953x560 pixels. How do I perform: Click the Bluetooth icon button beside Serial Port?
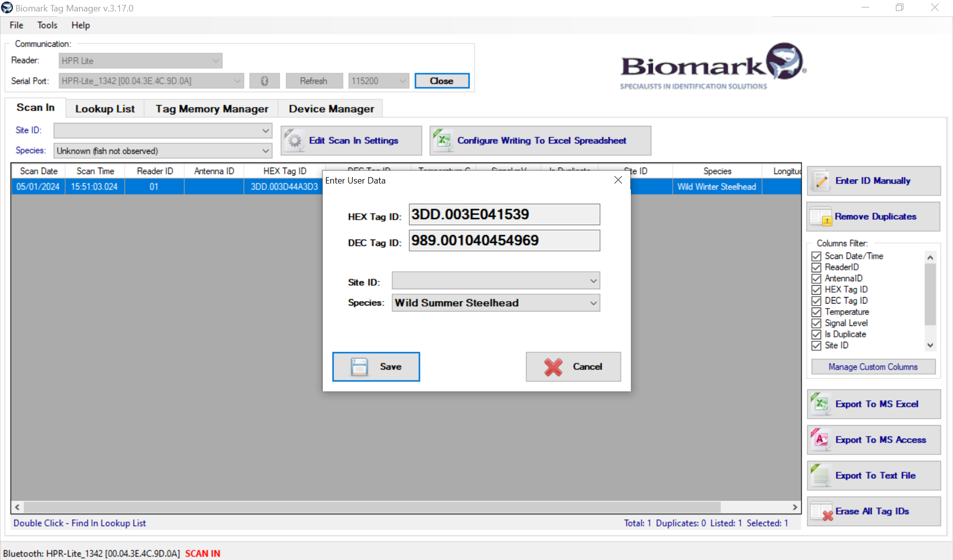pos(265,81)
